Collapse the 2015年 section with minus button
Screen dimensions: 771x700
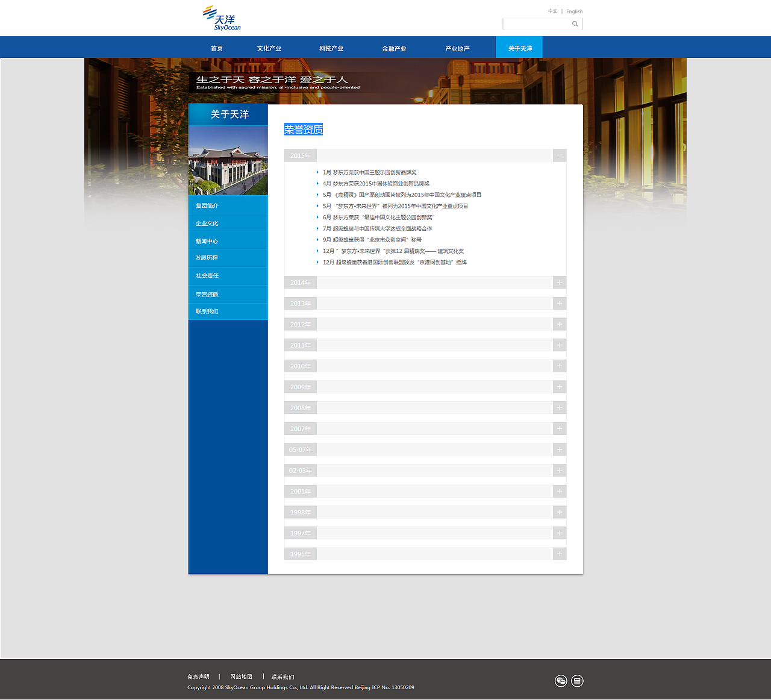(560, 155)
